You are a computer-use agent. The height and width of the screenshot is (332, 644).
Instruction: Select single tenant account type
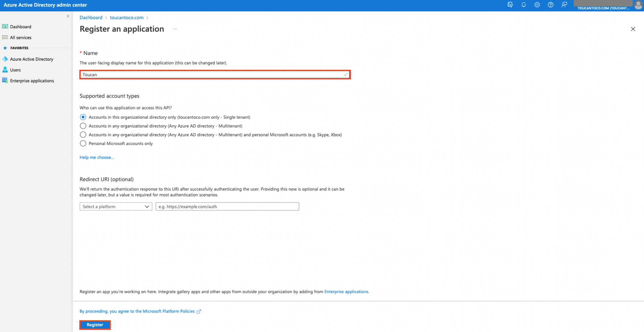tap(83, 117)
